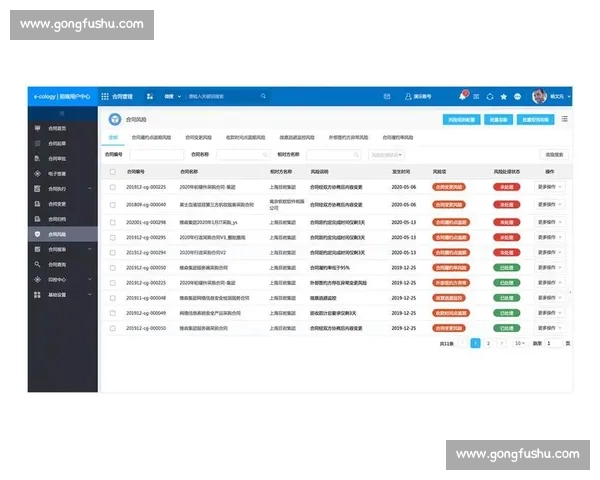Switch to the 合同变更风险 tab

193,137
